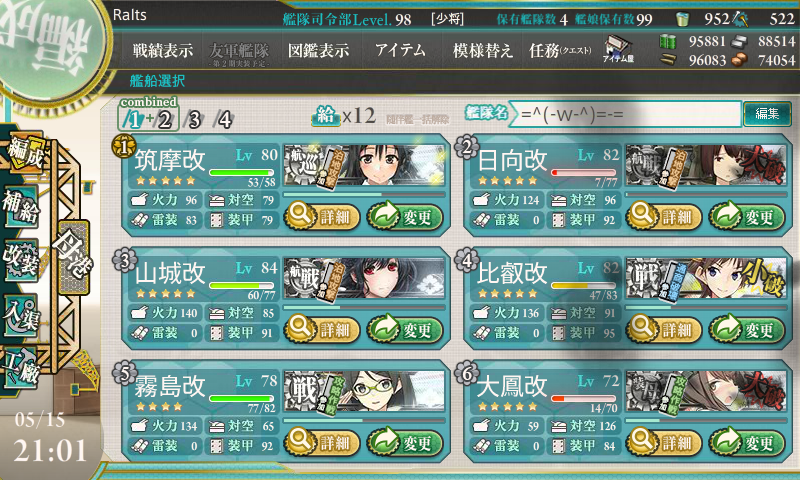800x480 pixels.
Task: Click 変更 change for 日向改
Action: point(747,216)
